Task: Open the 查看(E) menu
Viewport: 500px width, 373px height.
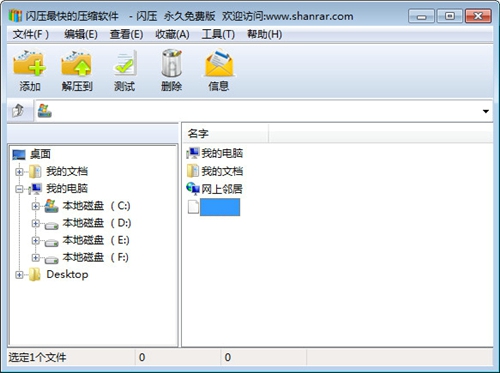Action: click(126, 34)
